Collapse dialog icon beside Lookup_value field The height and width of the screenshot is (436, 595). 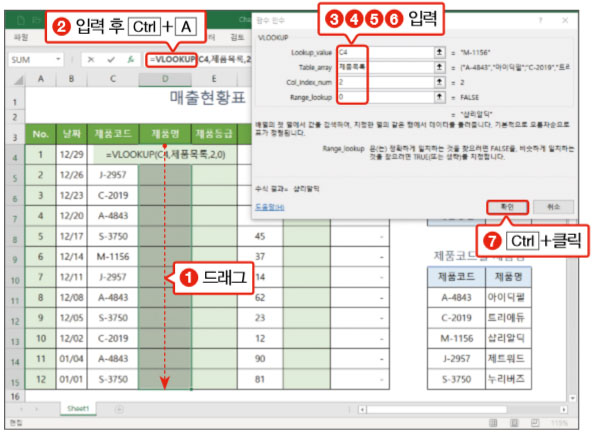[439, 52]
